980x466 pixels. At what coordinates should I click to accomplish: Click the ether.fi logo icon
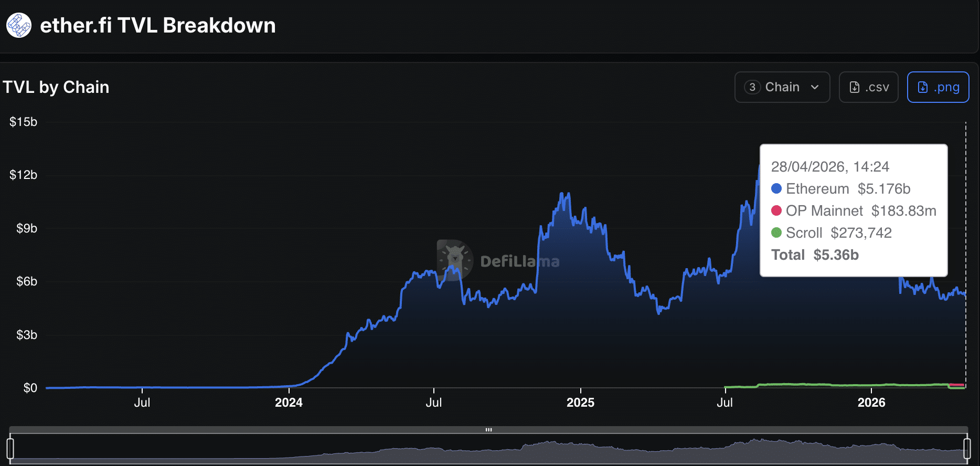pyautogui.click(x=19, y=25)
